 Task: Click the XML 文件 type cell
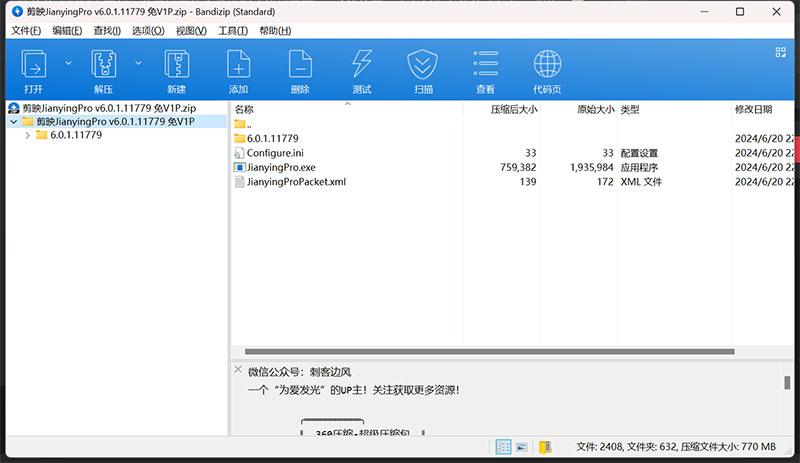tap(641, 182)
